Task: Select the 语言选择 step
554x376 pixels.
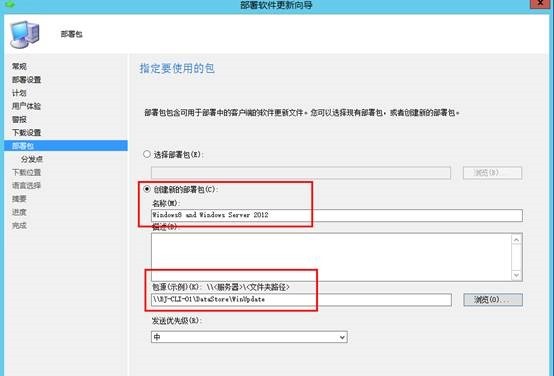Action: (x=26, y=186)
